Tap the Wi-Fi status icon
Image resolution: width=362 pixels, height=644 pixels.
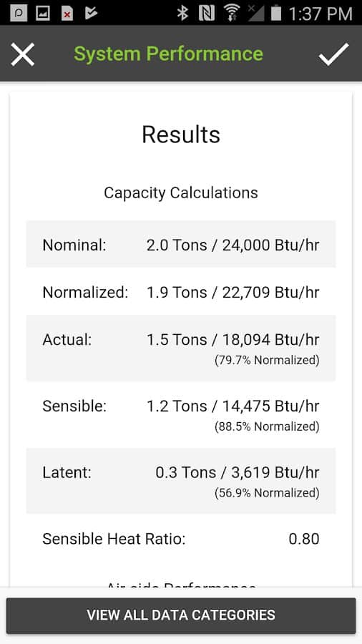click(x=232, y=13)
